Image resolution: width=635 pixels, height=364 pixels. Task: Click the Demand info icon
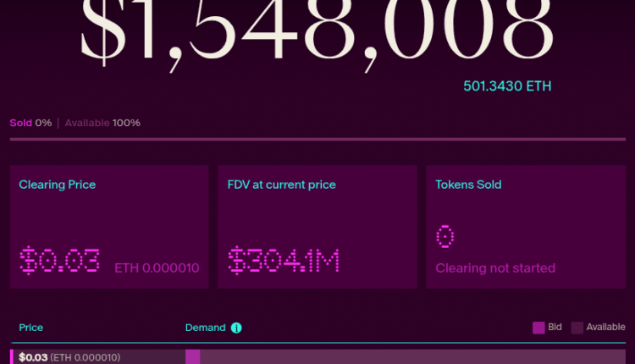237,328
